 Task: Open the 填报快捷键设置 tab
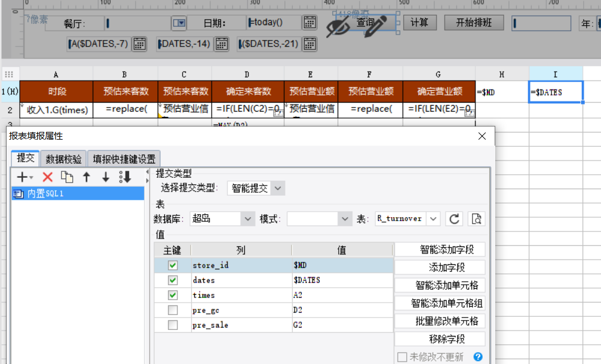point(124,159)
